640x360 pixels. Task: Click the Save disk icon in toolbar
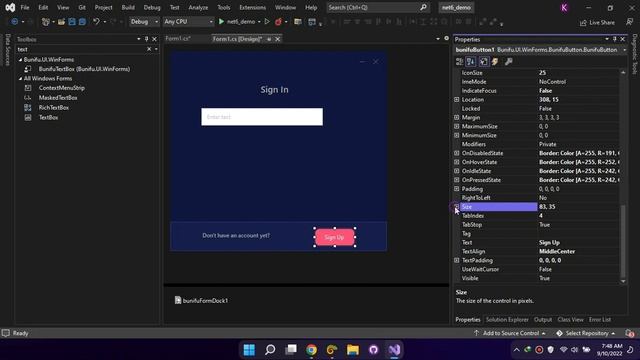(x=72, y=22)
